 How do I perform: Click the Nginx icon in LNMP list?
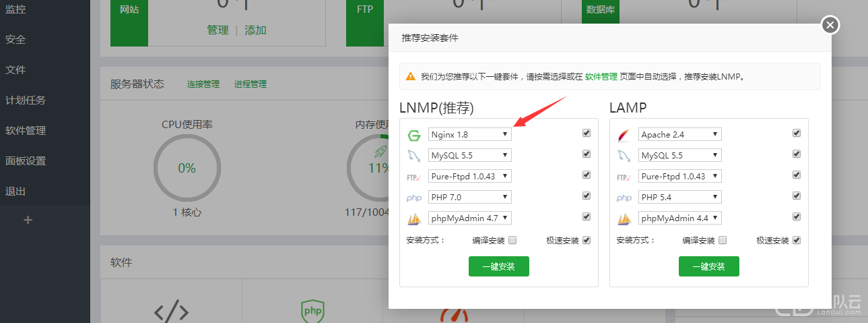pyautogui.click(x=413, y=135)
